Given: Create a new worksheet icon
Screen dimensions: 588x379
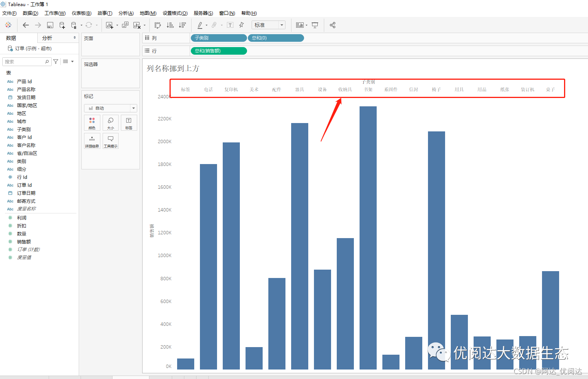Looking at the screenshot, I should [x=109, y=25].
